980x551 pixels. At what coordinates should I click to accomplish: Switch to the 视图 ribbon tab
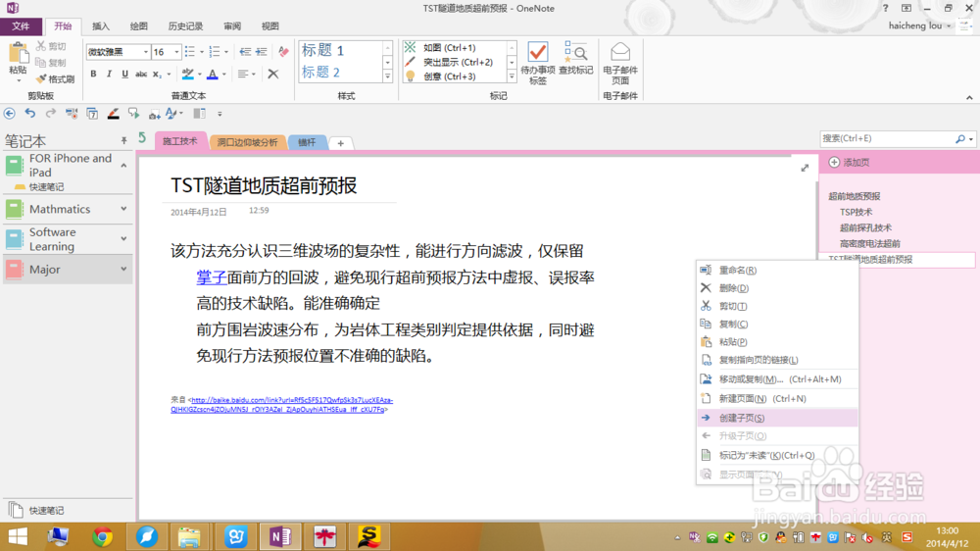coord(270,26)
